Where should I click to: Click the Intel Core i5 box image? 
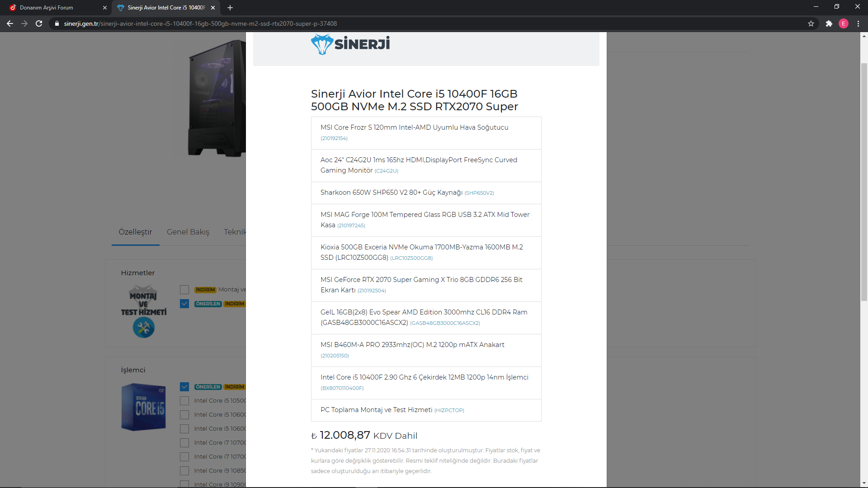click(144, 407)
